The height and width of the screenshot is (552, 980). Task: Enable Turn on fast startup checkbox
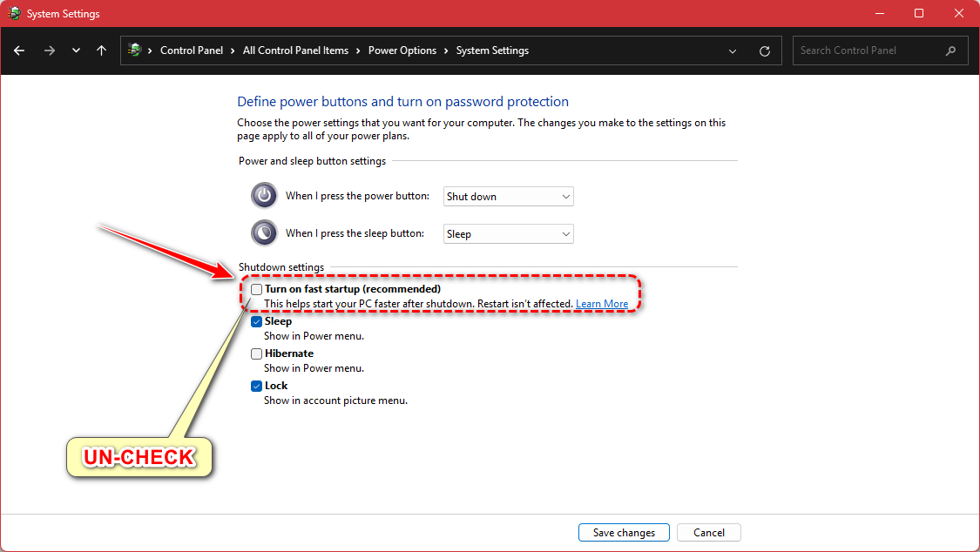click(257, 289)
